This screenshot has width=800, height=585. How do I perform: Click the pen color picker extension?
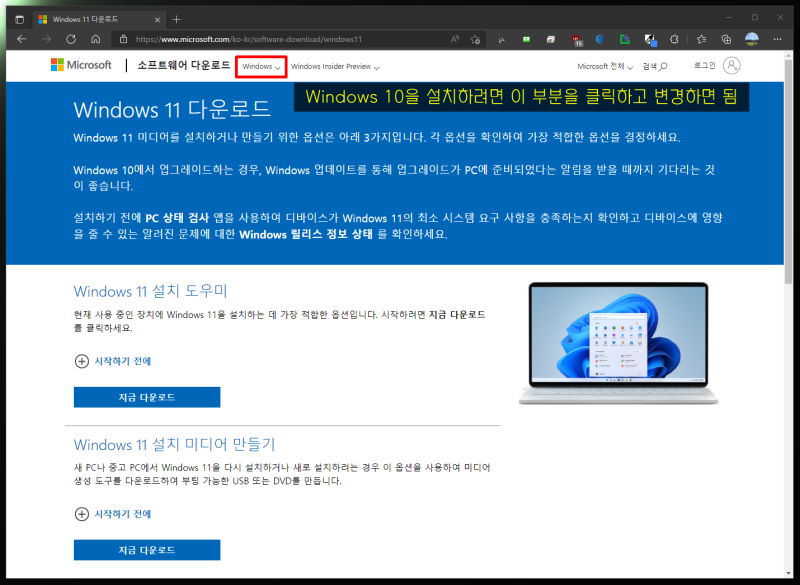click(650, 40)
